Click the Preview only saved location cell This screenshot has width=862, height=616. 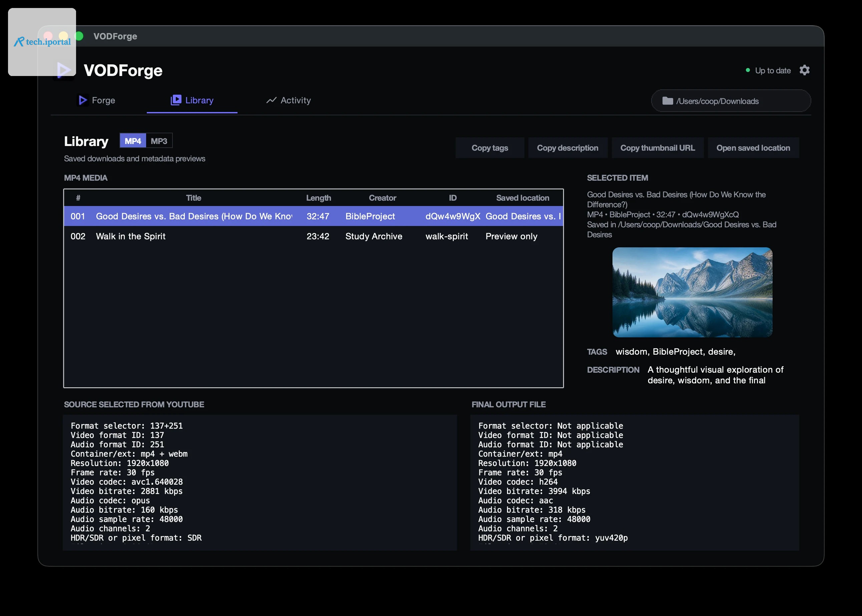pos(511,236)
